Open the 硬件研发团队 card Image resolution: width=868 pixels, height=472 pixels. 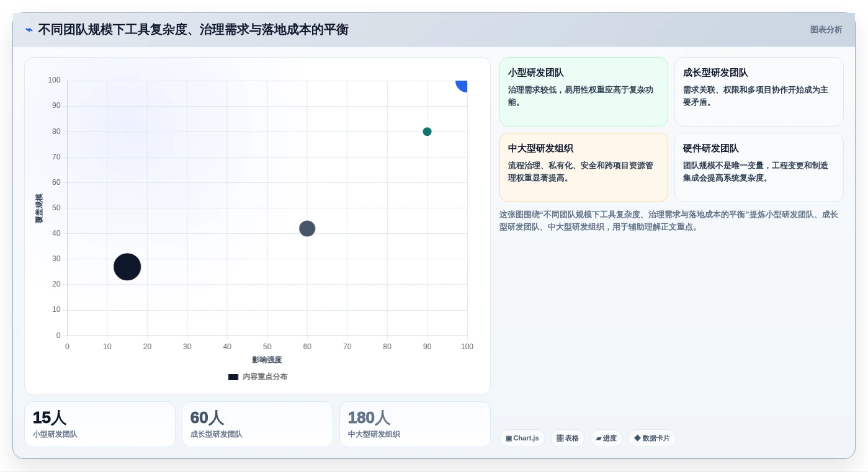pyautogui.click(x=759, y=167)
